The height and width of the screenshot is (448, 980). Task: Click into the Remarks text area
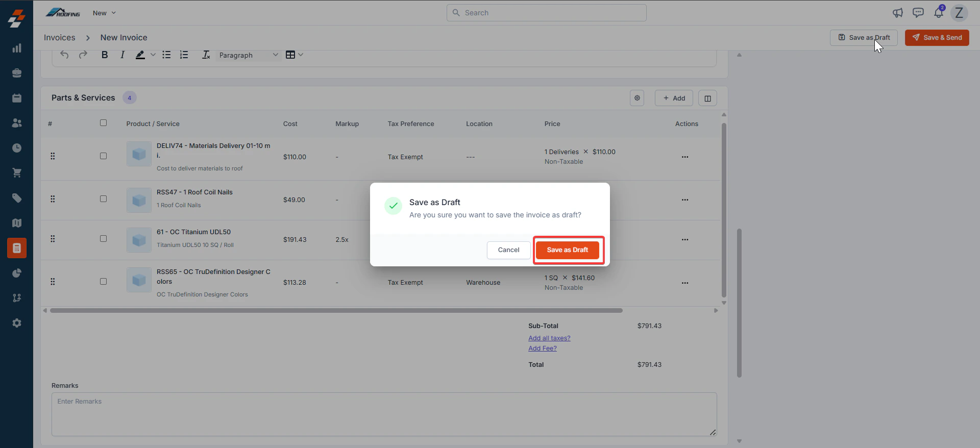click(384, 414)
